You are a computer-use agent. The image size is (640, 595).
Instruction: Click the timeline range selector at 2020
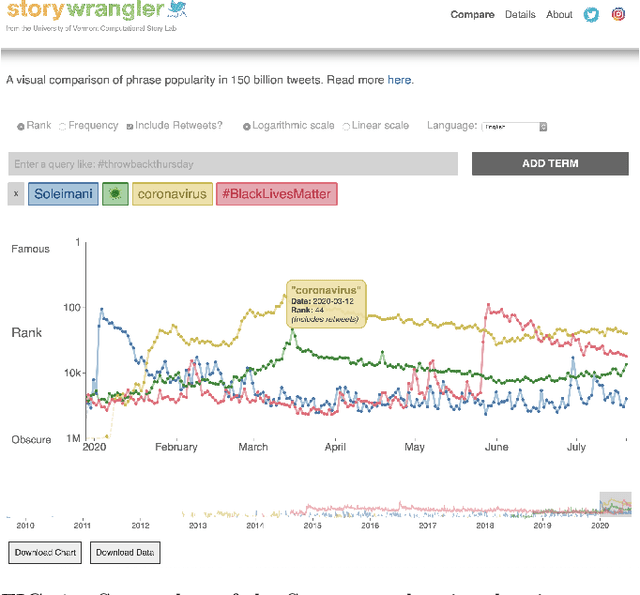click(x=614, y=504)
